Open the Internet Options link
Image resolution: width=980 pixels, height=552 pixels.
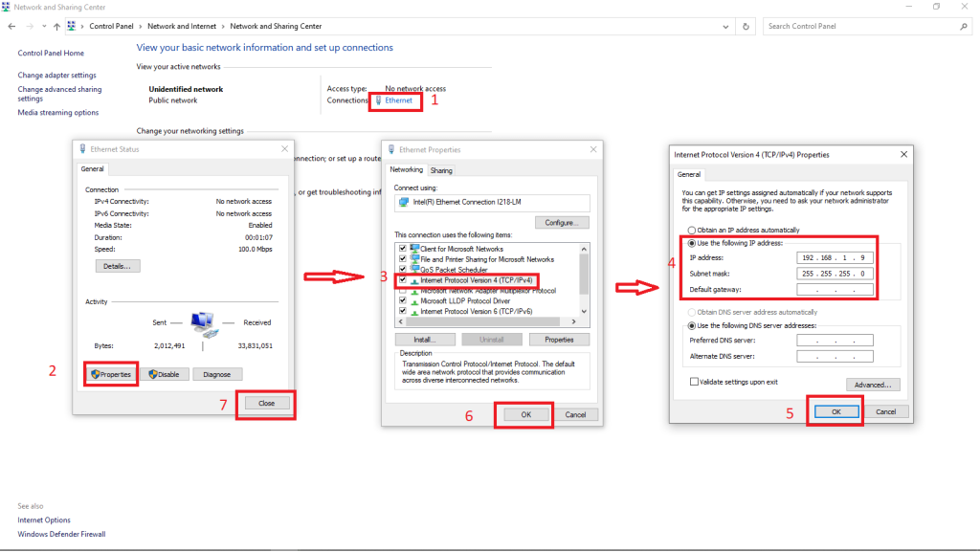(44, 520)
